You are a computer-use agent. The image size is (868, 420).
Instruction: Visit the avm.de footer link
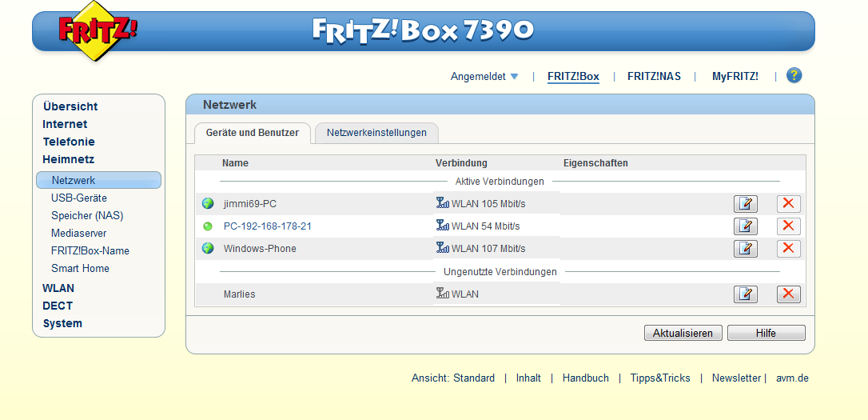pos(792,378)
